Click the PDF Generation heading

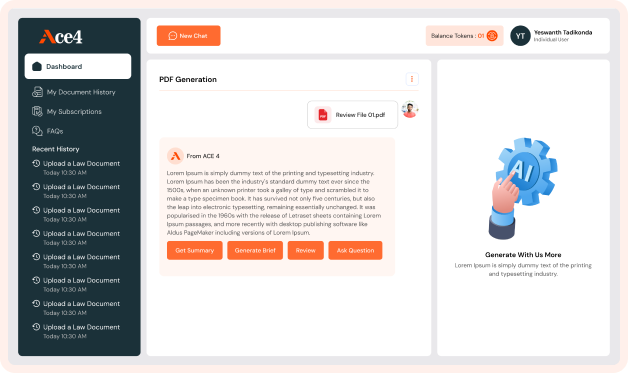click(188, 79)
